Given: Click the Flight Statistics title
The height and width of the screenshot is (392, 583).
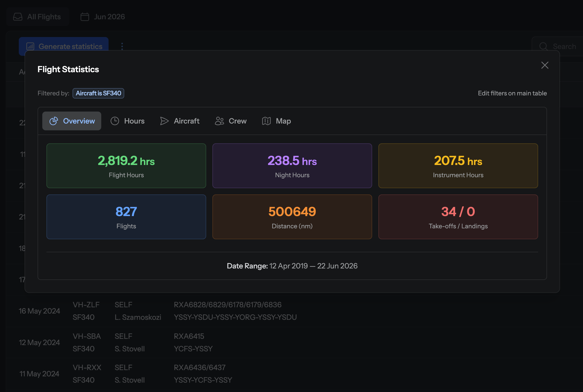Looking at the screenshot, I should pos(68,69).
